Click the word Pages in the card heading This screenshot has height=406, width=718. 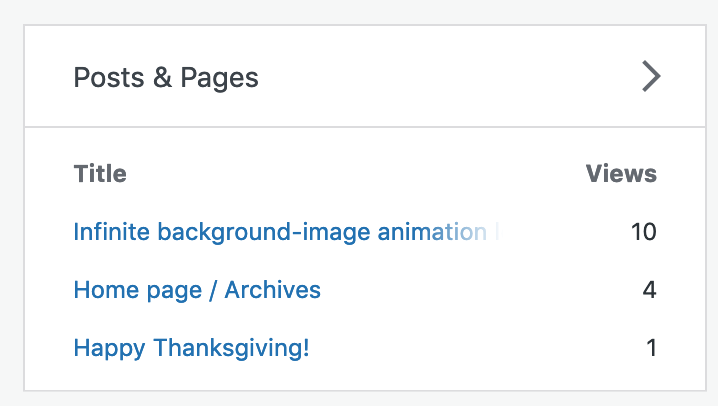click(220, 77)
